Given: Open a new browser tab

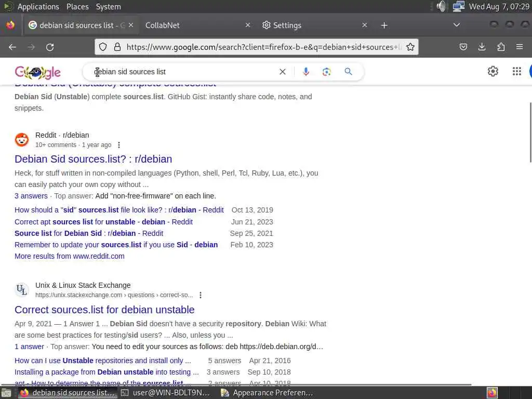Looking at the screenshot, I should pos(384,25).
